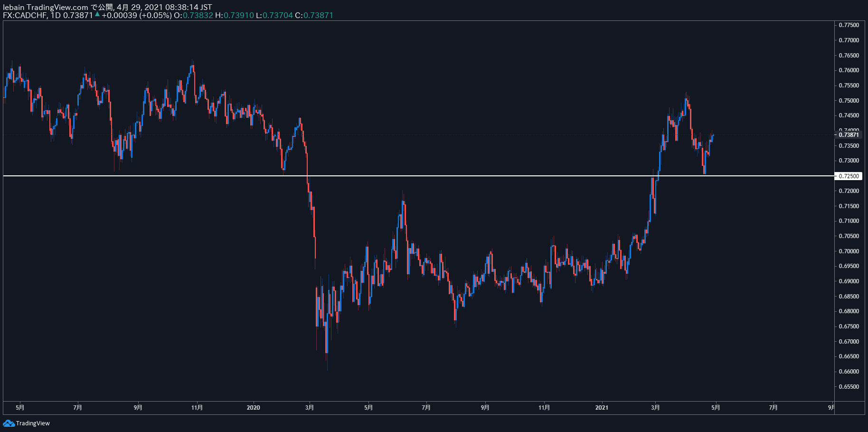Click the first 5月 time axis label
The height and width of the screenshot is (432, 868).
[x=20, y=407]
